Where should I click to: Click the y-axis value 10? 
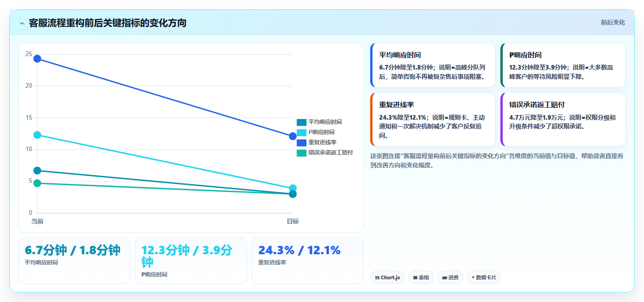(29, 149)
